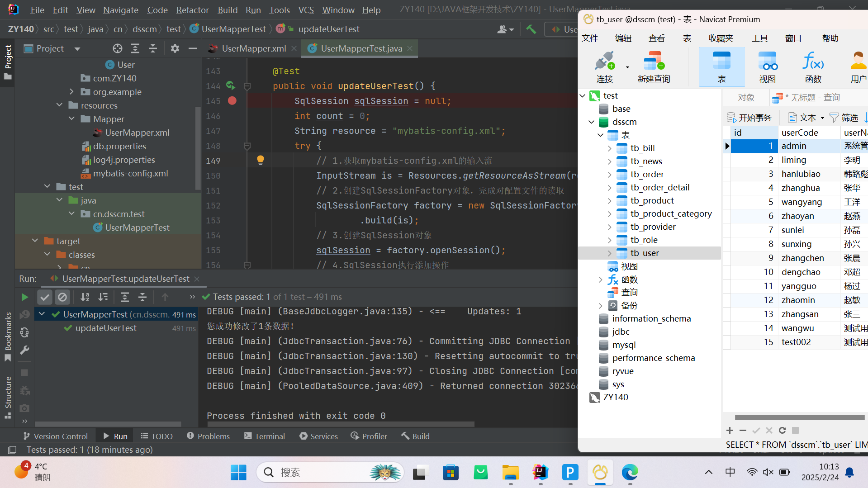Hide the Project panel minimize icon
Image resolution: width=868 pixels, height=488 pixels.
click(x=193, y=48)
